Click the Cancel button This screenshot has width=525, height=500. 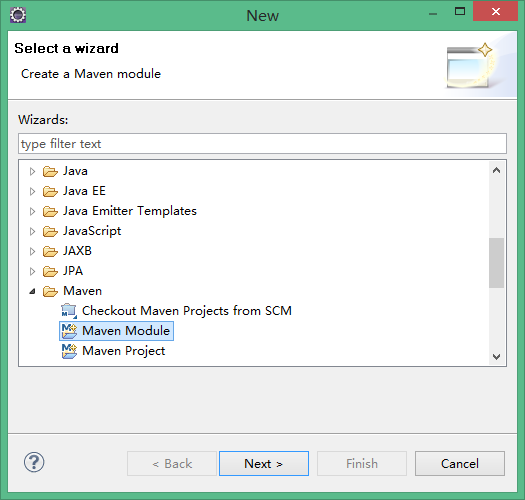460,463
